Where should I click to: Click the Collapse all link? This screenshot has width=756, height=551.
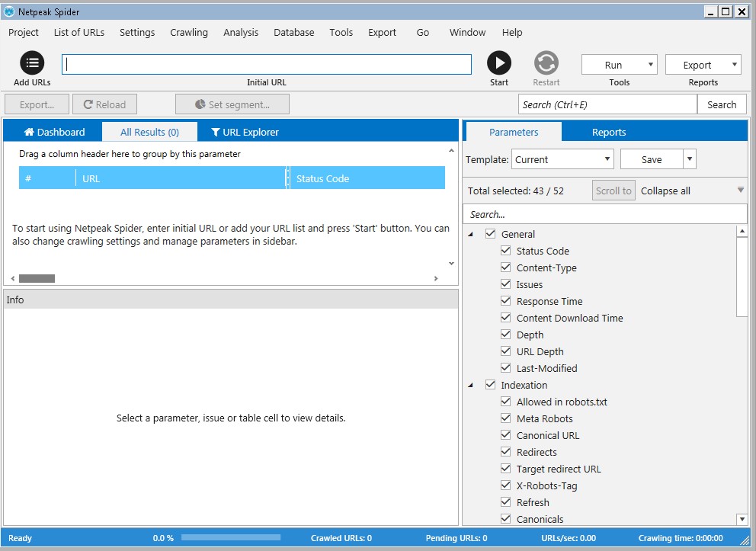[x=665, y=191]
